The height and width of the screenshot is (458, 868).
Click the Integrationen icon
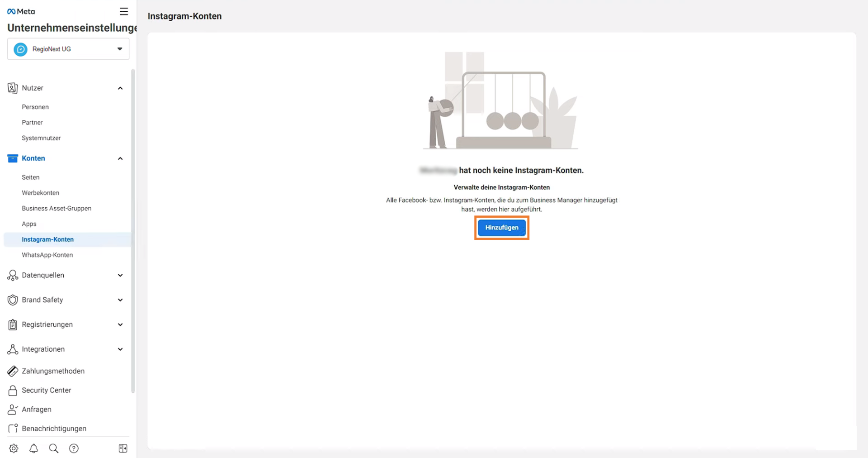13,349
